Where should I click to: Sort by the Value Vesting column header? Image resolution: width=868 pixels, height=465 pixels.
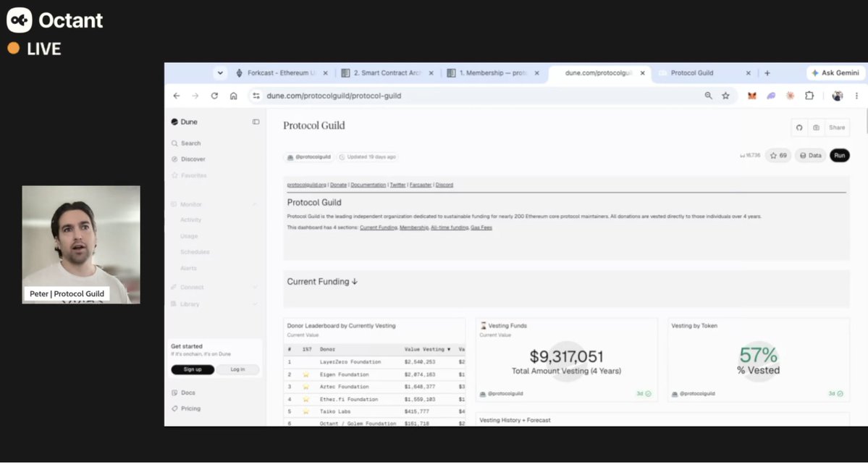(427, 350)
